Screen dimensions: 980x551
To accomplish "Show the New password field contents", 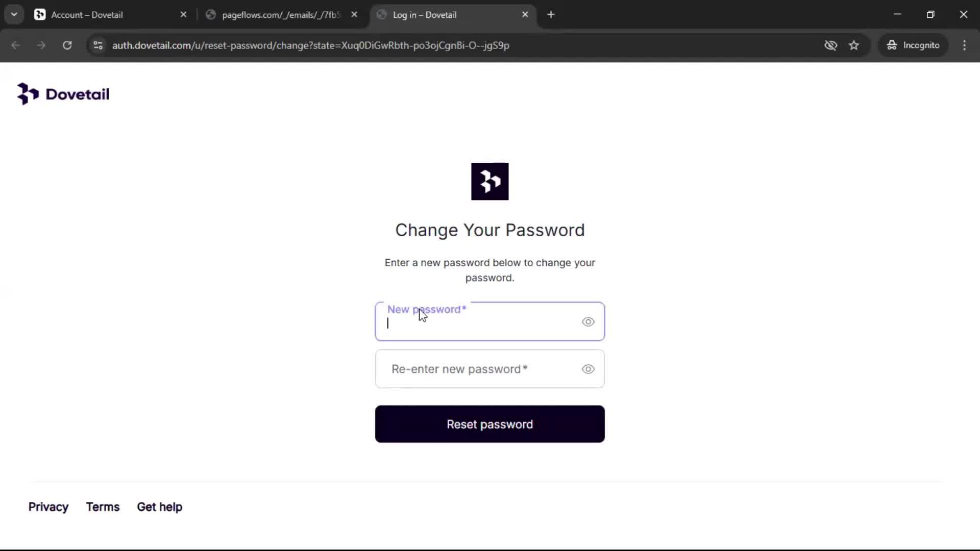I will [588, 322].
